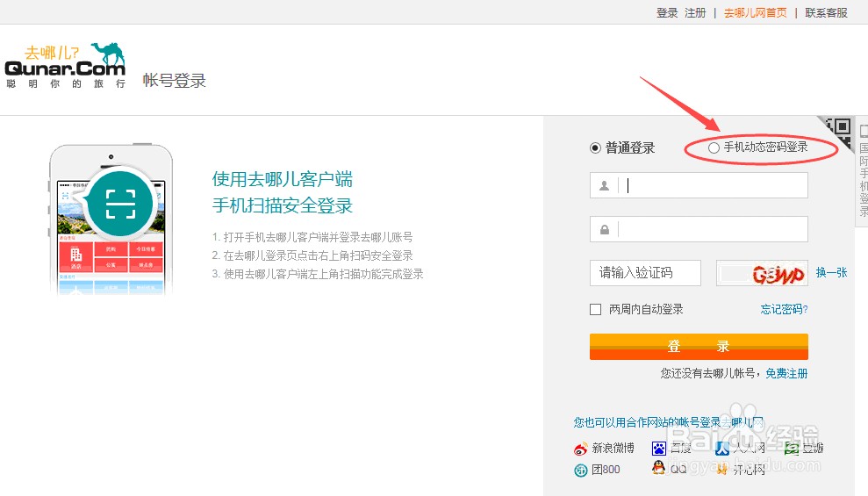The image size is (868, 496).
Task: Click the Qunar.Com camel logo
Action: click(65, 65)
